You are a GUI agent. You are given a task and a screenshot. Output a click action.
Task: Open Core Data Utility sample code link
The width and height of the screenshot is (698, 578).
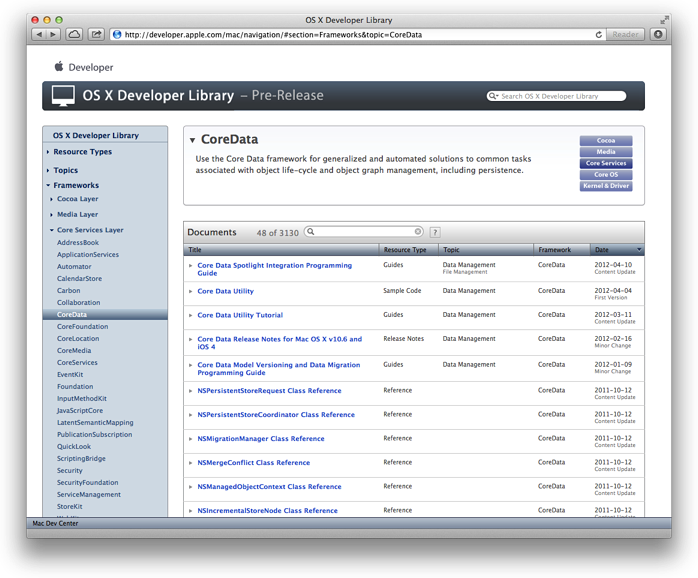pos(225,291)
